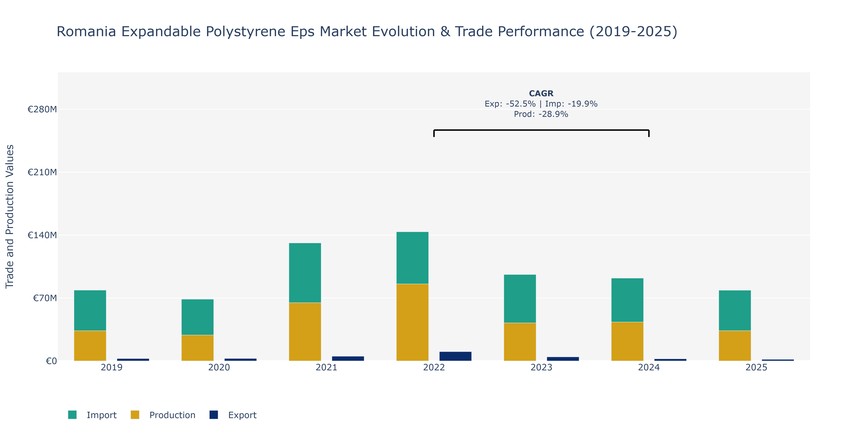Click the 2022 Production bar segment
The width and height of the screenshot is (868, 434).
click(412, 322)
